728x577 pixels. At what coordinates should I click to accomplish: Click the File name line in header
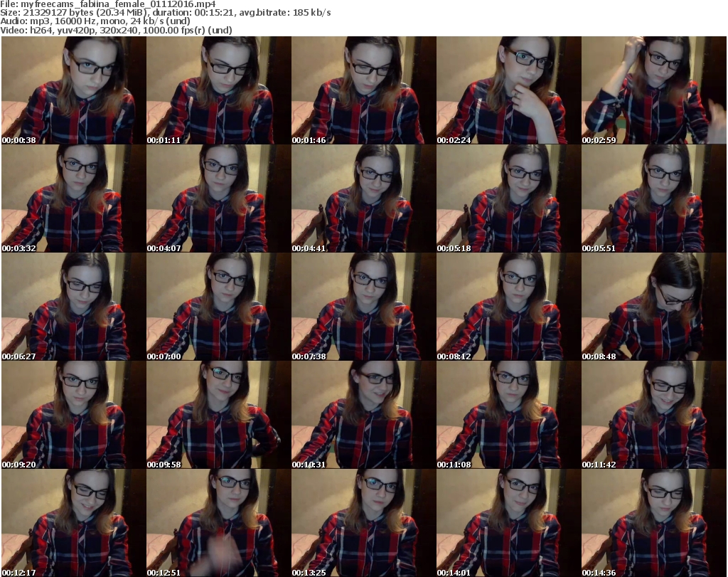[108, 4]
